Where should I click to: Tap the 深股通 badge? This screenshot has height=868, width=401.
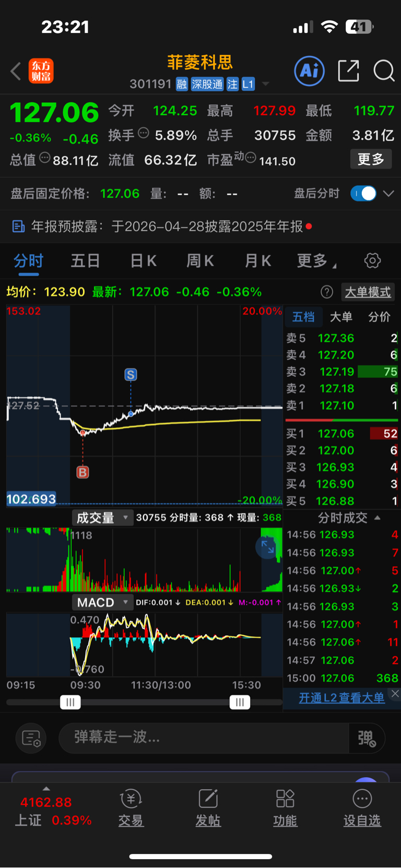(207, 84)
